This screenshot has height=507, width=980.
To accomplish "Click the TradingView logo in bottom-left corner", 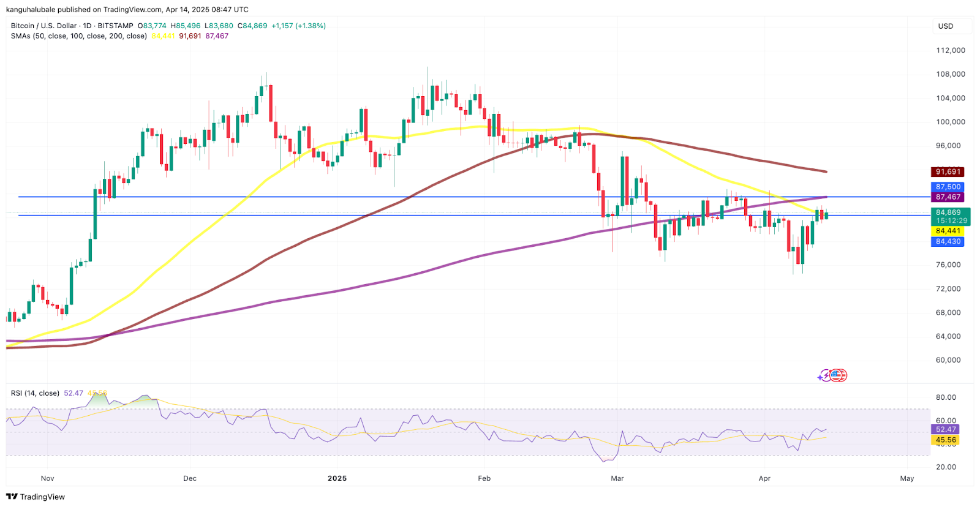I will point(36,497).
